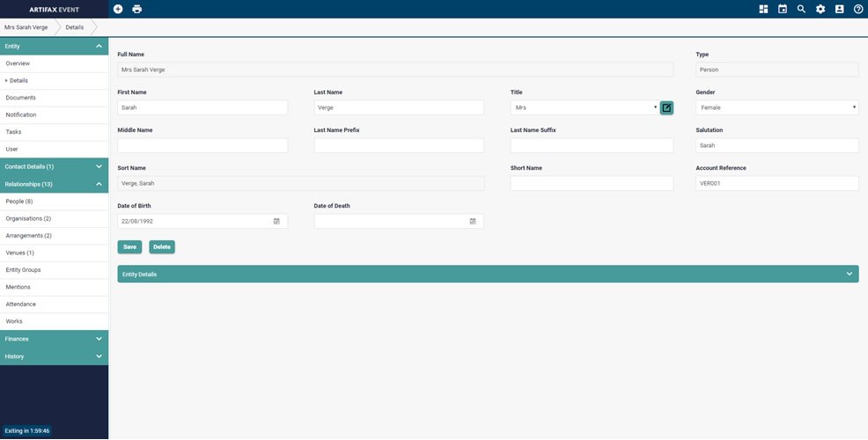The image size is (868, 440).
Task: Click the Salutation field
Action: [777, 145]
